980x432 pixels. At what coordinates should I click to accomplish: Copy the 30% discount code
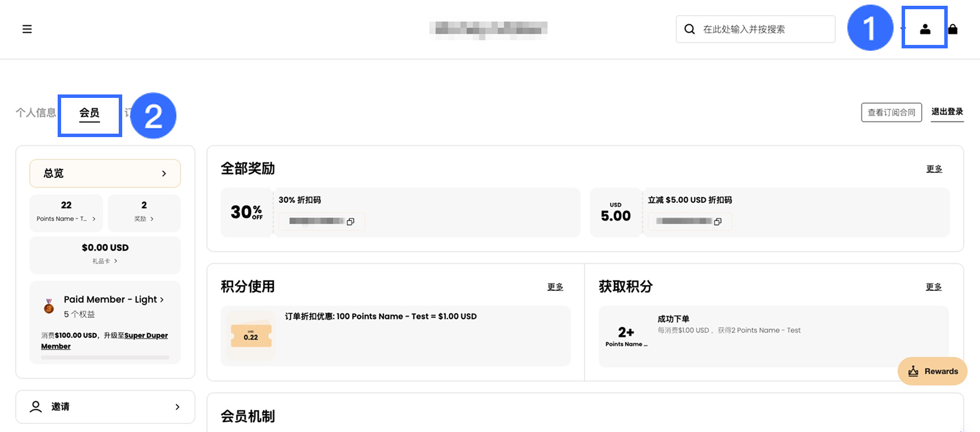click(x=350, y=222)
